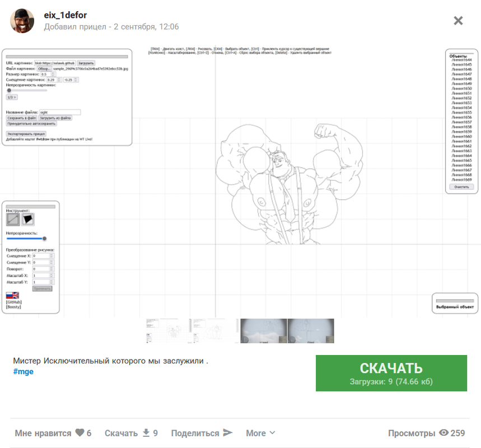
Task: Select Линия1660 in the objects list
Action: click(461, 137)
